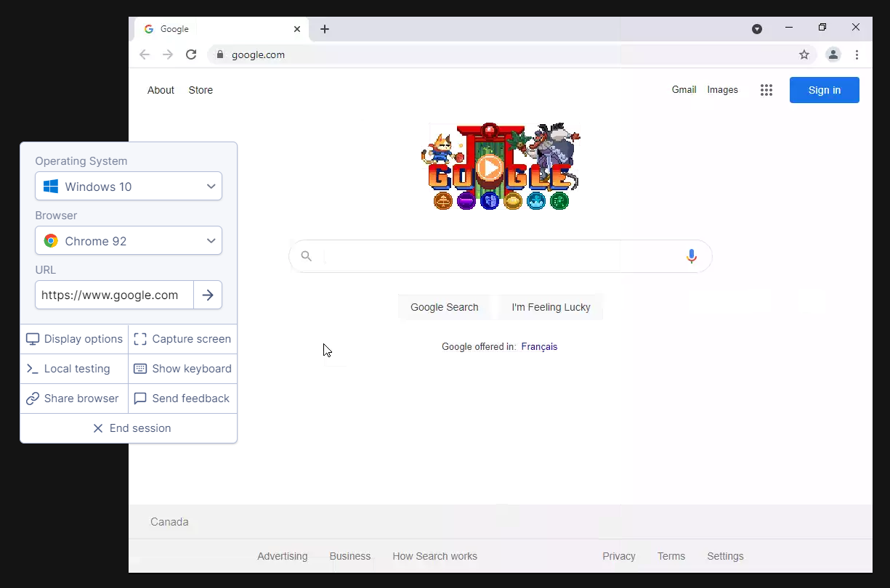Screen dimensions: 890x588
Task: Open Local testing
Action: [x=74, y=369]
